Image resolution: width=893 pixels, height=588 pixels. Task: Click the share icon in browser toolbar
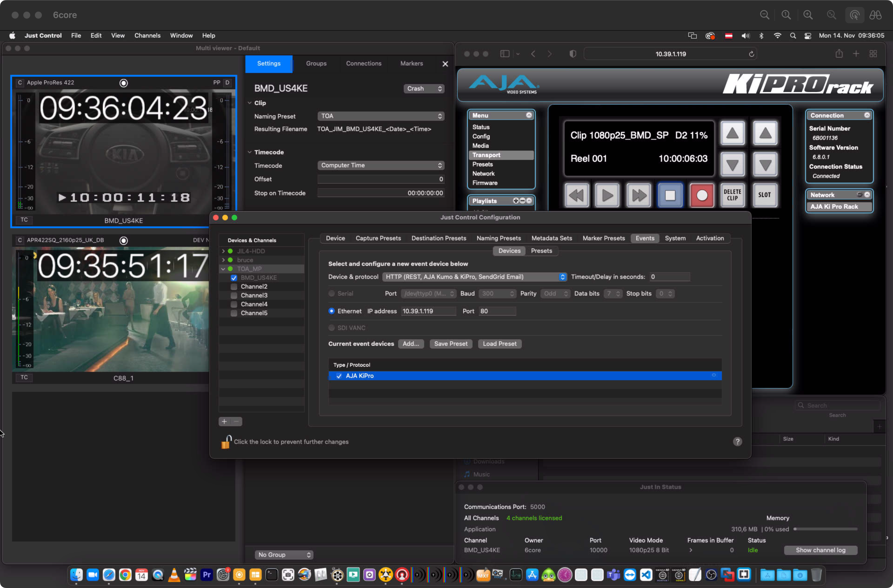click(x=839, y=54)
